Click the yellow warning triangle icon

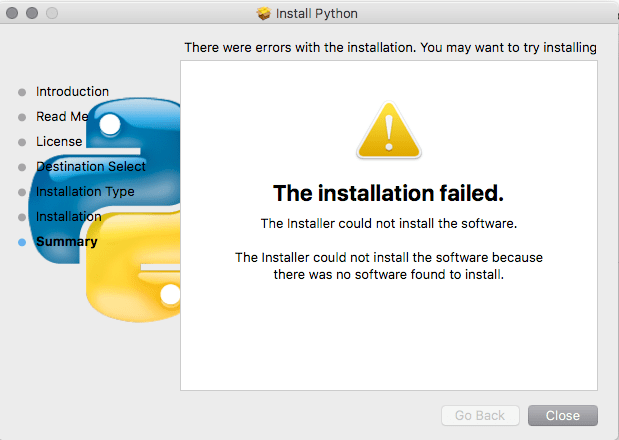[389, 130]
